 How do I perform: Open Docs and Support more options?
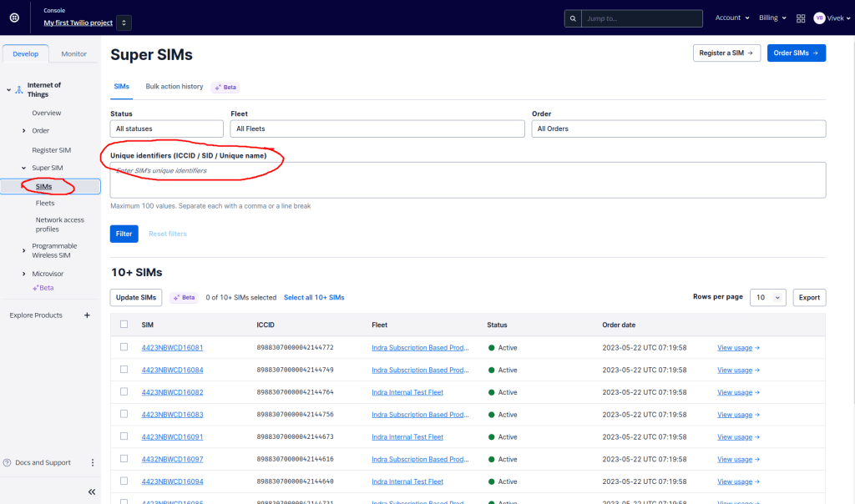pyautogui.click(x=93, y=462)
